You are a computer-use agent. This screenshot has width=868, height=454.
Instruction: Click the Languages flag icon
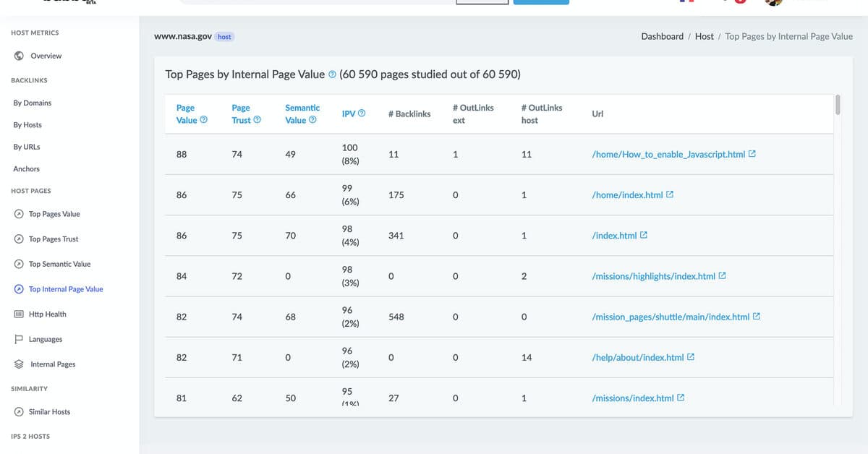pyautogui.click(x=19, y=339)
